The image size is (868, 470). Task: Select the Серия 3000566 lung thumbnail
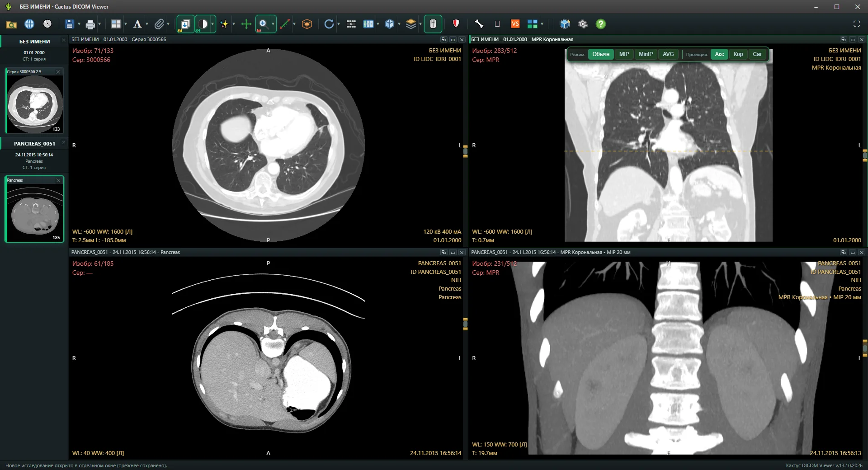[34, 100]
